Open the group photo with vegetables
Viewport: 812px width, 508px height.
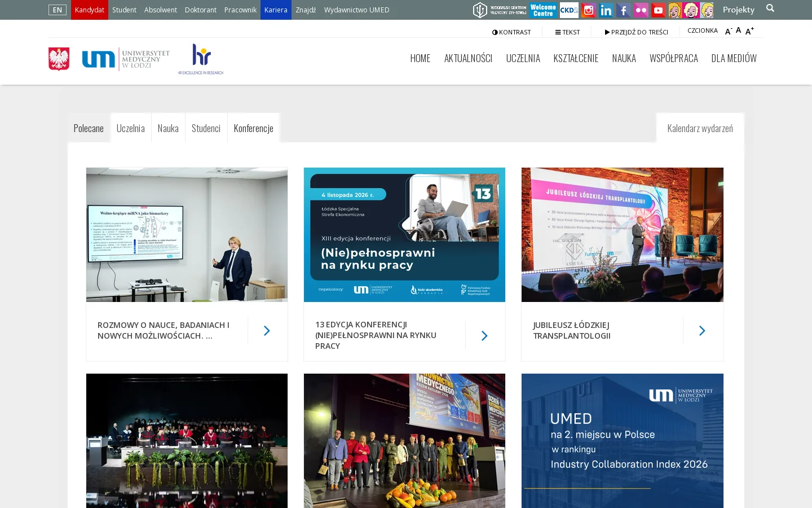click(x=404, y=441)
